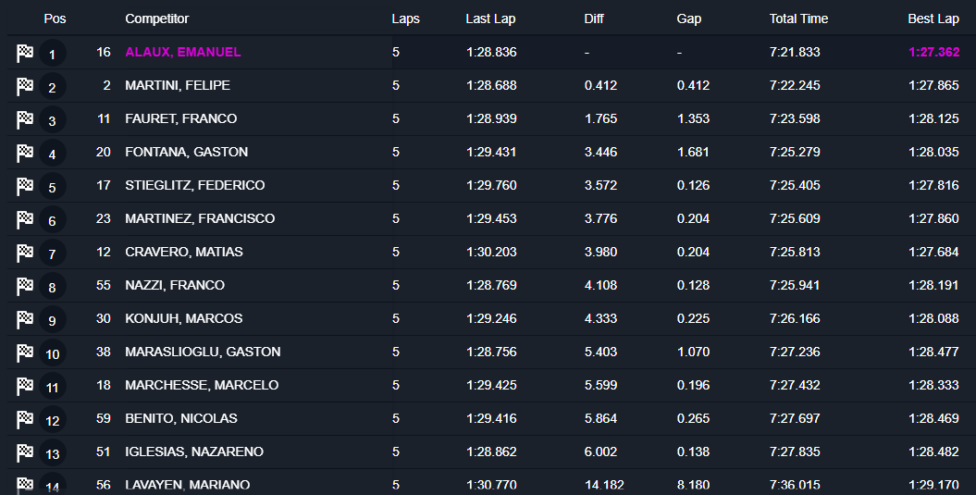Click the flag icon beside KONJUH, MARCOS
This screenshot has width=976, height=495.
pyautogui.click(x=25, y=320)
